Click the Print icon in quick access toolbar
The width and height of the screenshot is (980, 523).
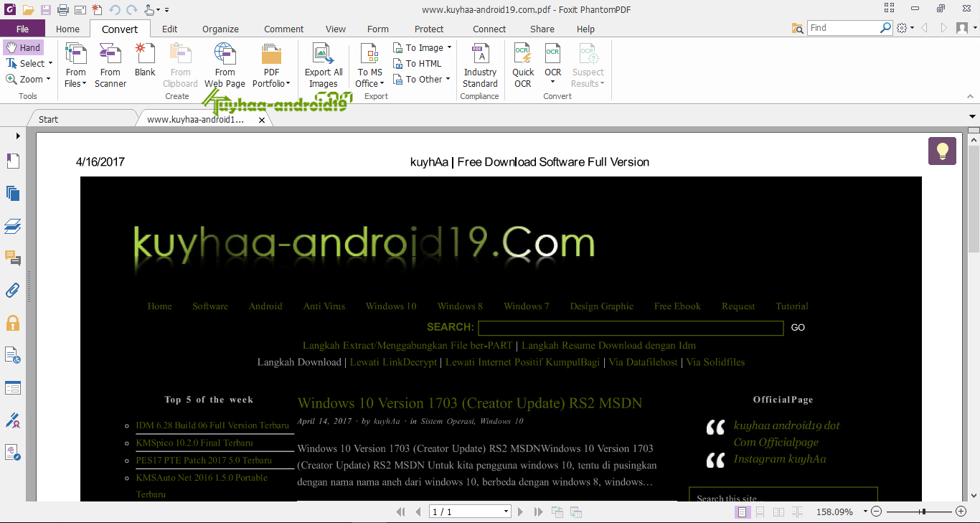click(x=63, y=10)
